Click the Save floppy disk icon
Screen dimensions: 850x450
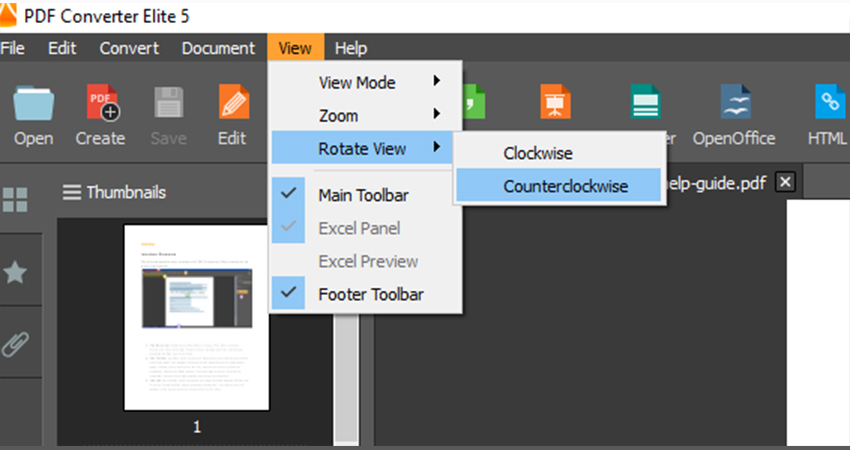(x=169, y=102)
